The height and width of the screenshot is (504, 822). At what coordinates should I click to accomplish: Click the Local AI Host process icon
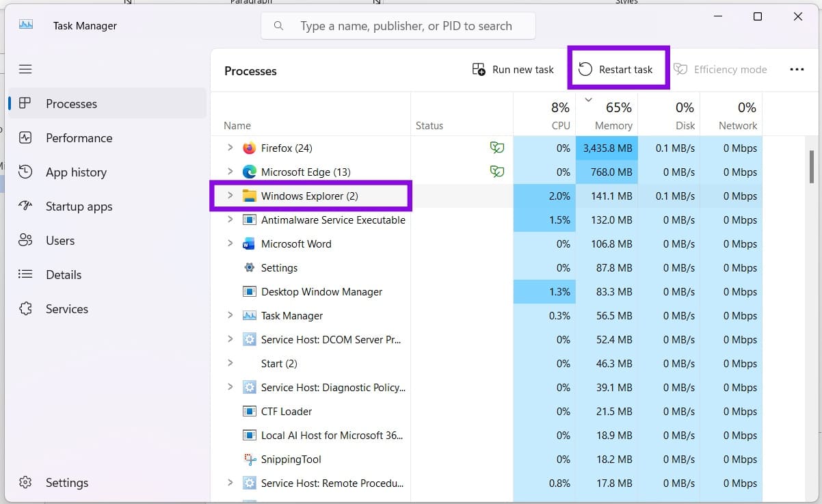(x=249, y=435)
